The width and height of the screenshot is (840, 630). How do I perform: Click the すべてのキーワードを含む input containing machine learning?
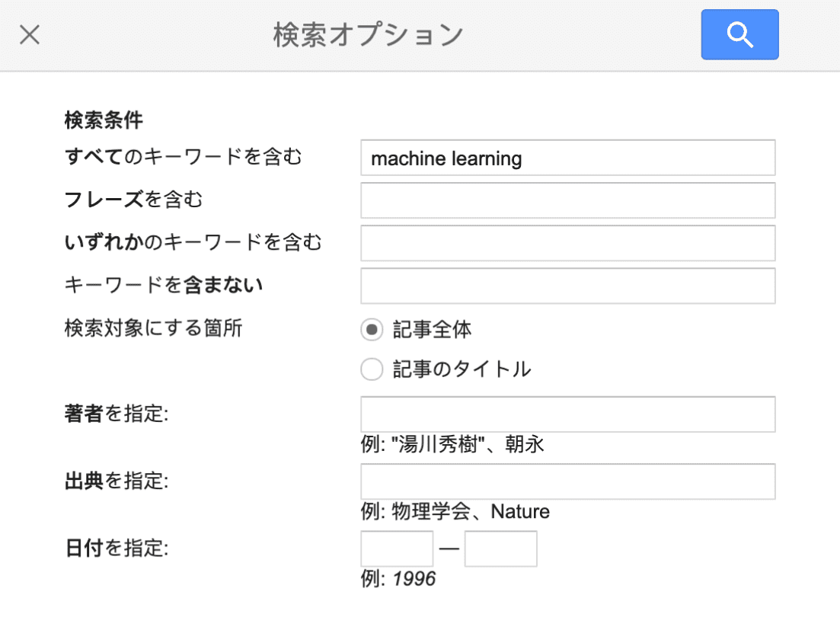567,158
